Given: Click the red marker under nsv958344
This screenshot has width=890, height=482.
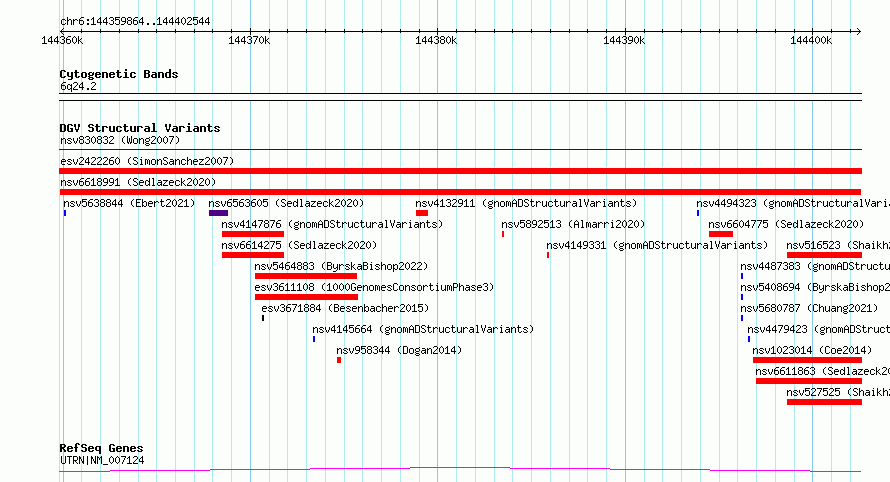Looking at the screenshot, I should 339,360.
